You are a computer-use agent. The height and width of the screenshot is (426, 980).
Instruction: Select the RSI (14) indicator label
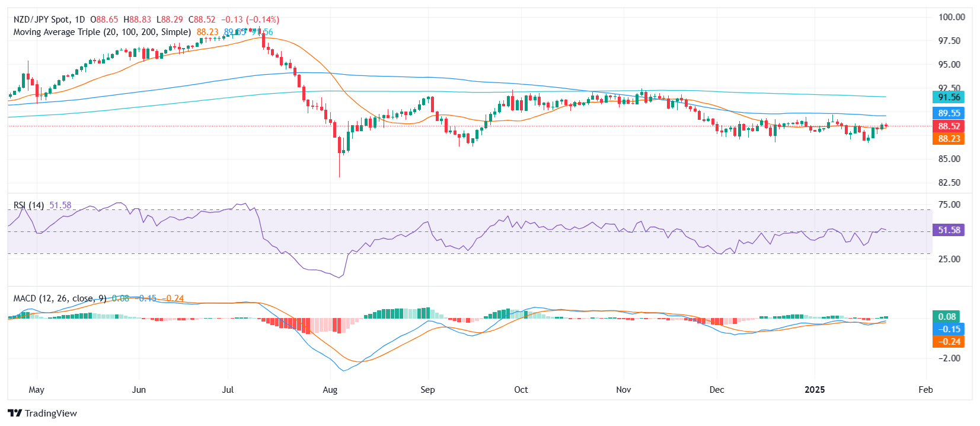click(x=28, y=205)
